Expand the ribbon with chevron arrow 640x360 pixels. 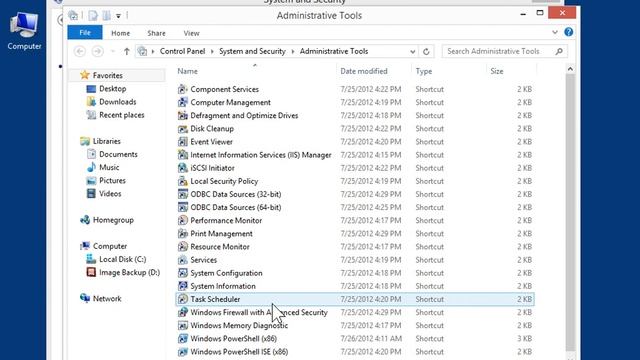555,32
